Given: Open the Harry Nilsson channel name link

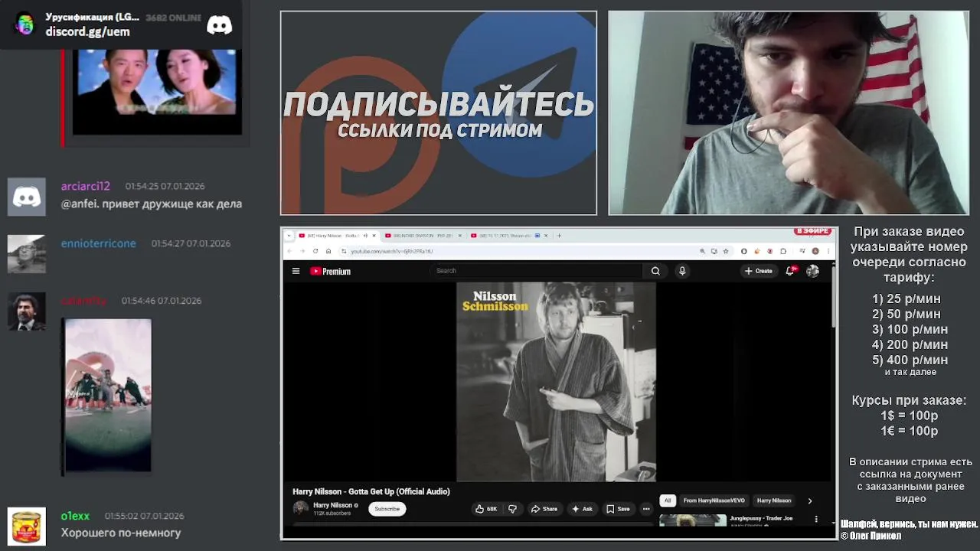Looking at the screenshot, I should pyautogui.click(x=332, y=505).
